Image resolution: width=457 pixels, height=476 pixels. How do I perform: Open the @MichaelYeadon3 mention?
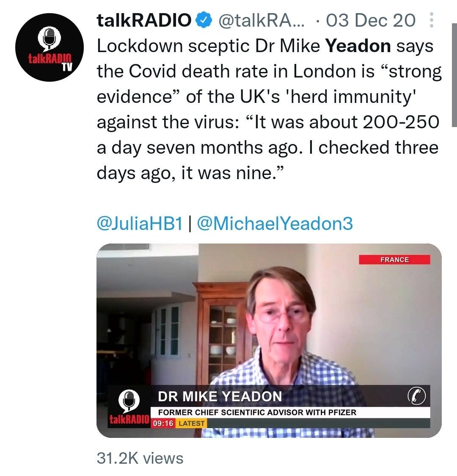275,224
